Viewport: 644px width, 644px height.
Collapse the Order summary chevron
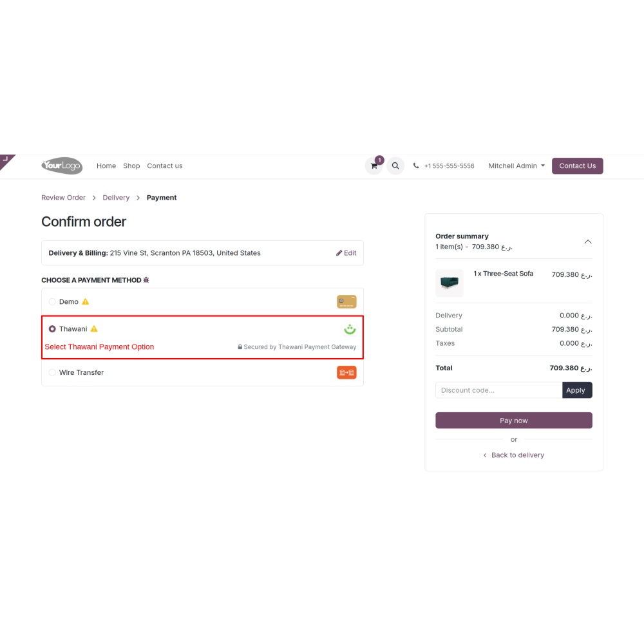point(588,241)
